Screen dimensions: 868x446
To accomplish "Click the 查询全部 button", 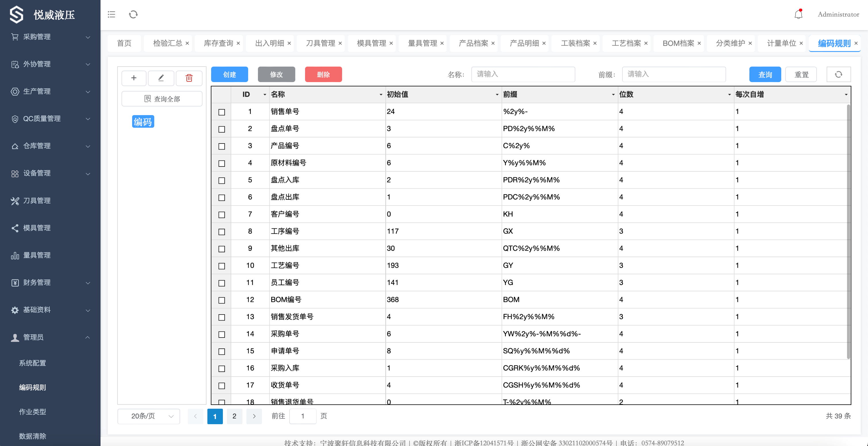I will click(x=162, y=99).
